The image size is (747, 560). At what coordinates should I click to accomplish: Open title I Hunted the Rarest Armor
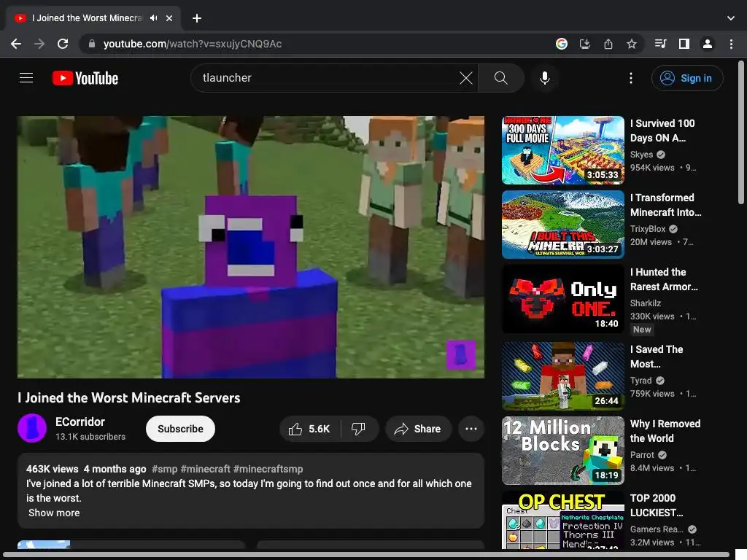664,279
